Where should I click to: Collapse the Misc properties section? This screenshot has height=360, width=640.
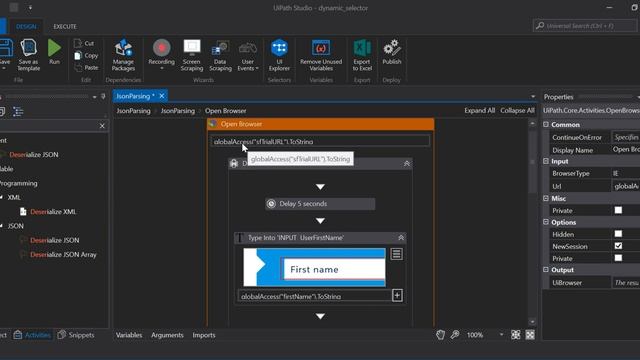pyautogui.click(x=546, y=198)
